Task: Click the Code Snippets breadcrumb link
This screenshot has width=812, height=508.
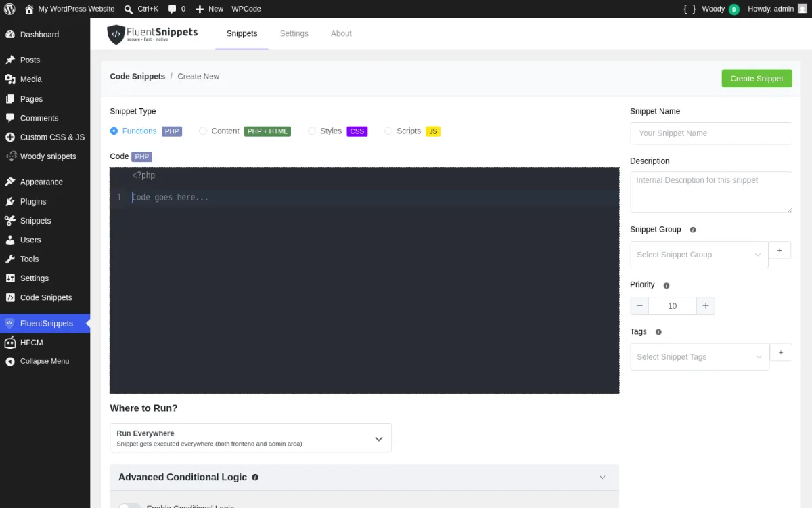Action: pos(137,77)
